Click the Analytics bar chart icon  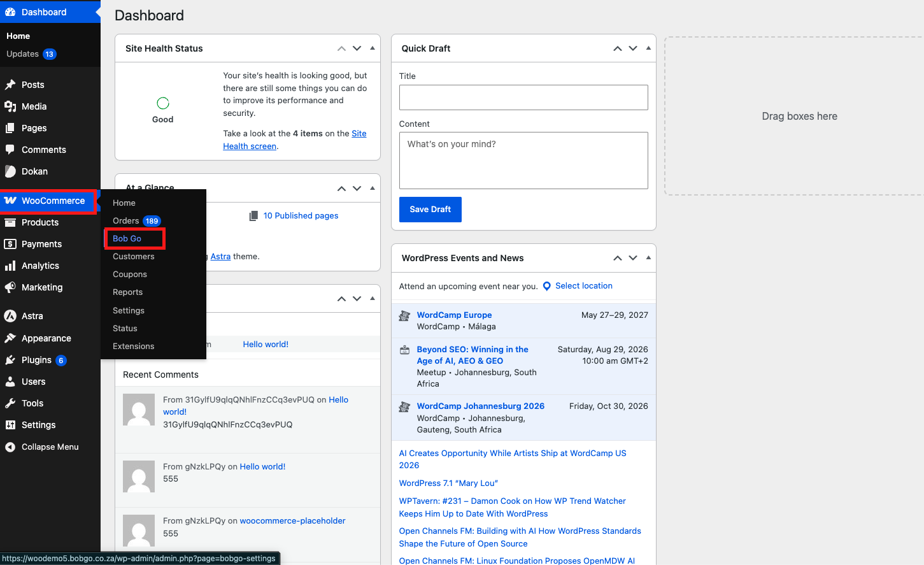coord(10,266)
